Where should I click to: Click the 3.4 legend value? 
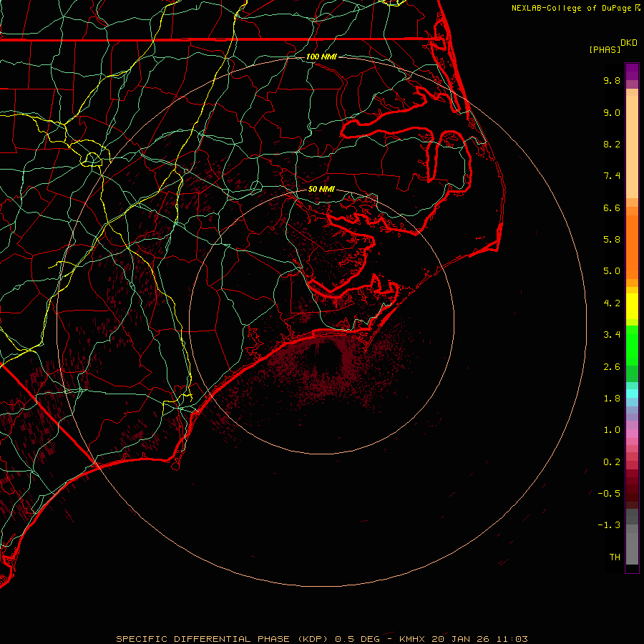(x=612, y=335)
